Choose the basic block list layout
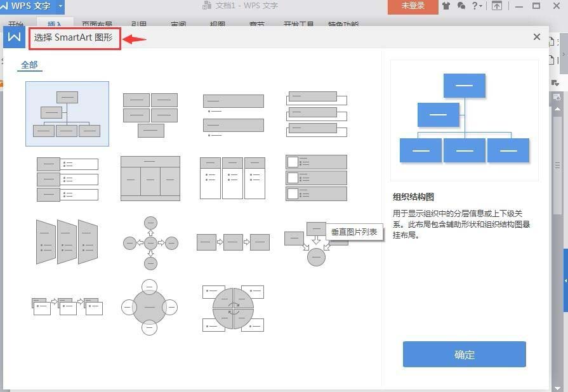Screen dimensions: 568x392 150,115
